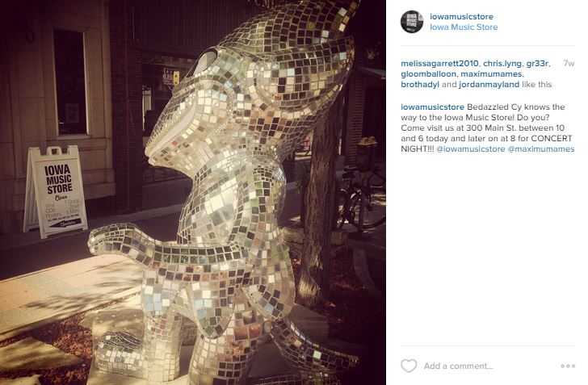This screenshot has width=588, height=385.
Task: Visit brothadyl's profile
Action: point(420,85)
